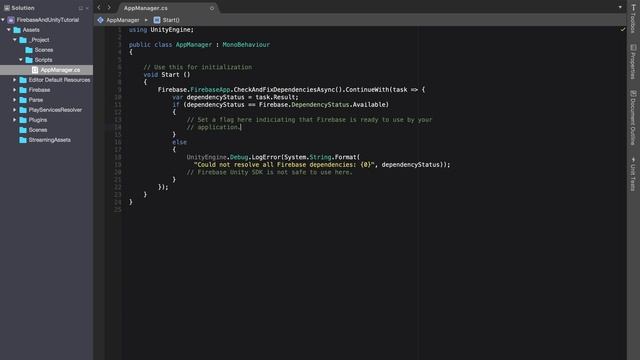640x360 pixels.
Task: Click 'using' keyword on line 1
Action: [x=138, y=30]
